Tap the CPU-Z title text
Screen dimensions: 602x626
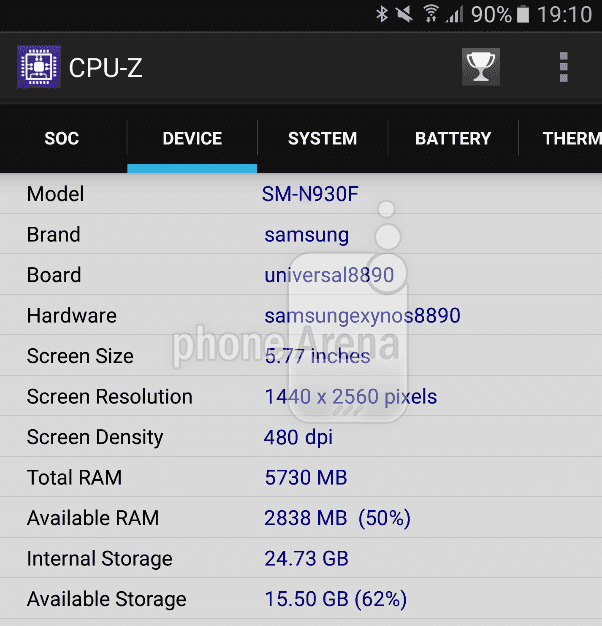tap(106, 67)
